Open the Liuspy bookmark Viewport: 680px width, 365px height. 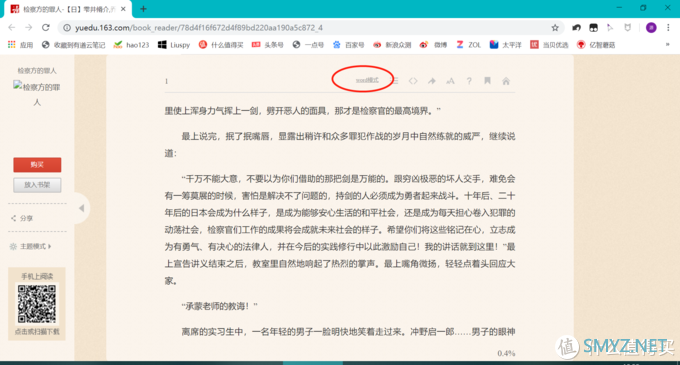(174, 45)
